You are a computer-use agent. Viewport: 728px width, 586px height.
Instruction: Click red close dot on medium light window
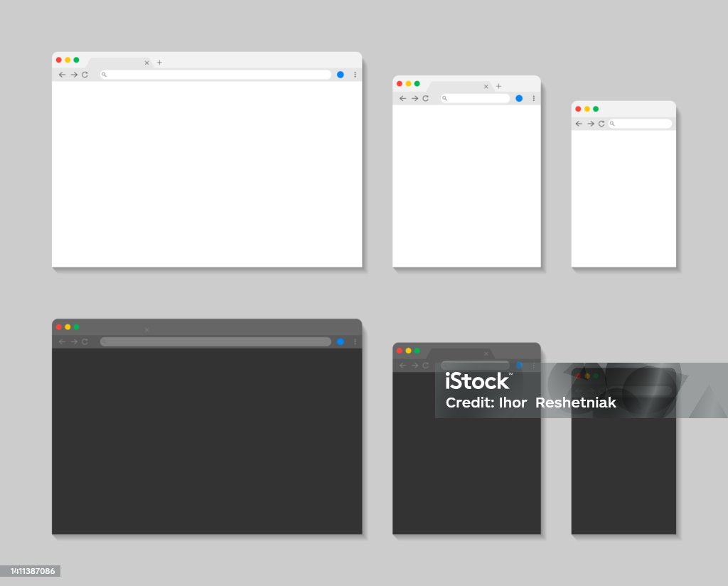pos(400,84)
